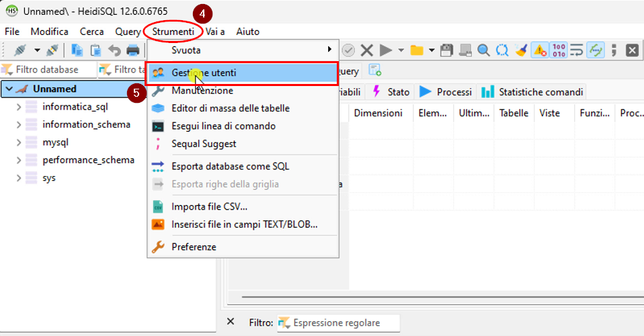Choose Esporta database come SQL
This screenshot has width=644, height=336.
(243, 167)
